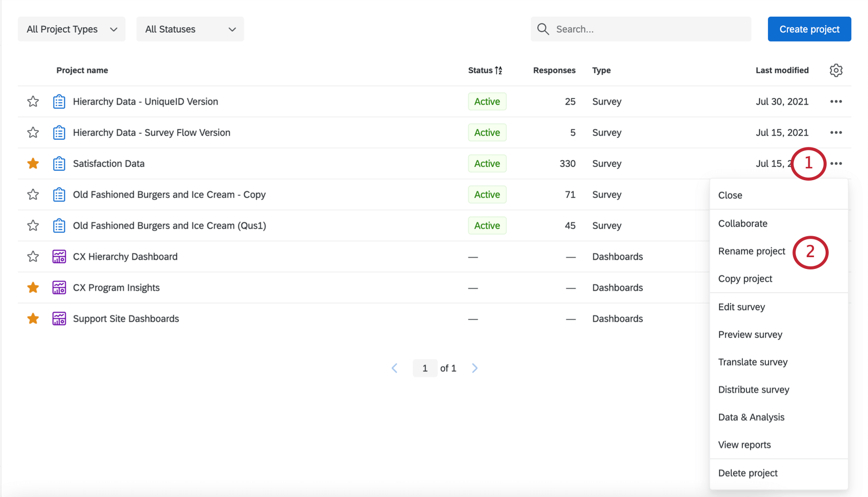Click the Create project button

coord(809,29)
